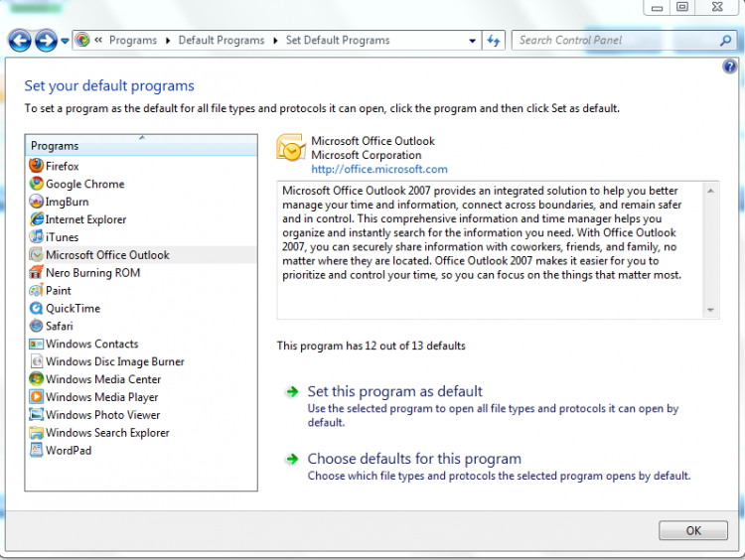The image size is (745, 560).
Task: Click the refresh arrows button
Action: point(493,41)
